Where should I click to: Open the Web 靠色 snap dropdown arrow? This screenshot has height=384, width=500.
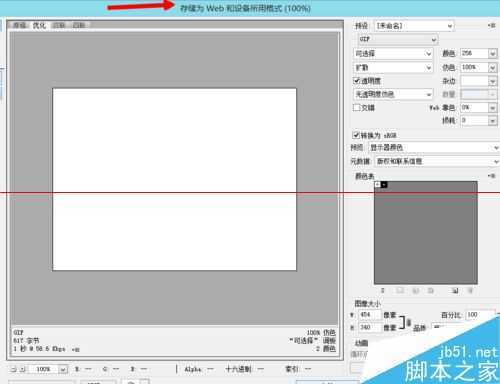(x=493, y=107)
